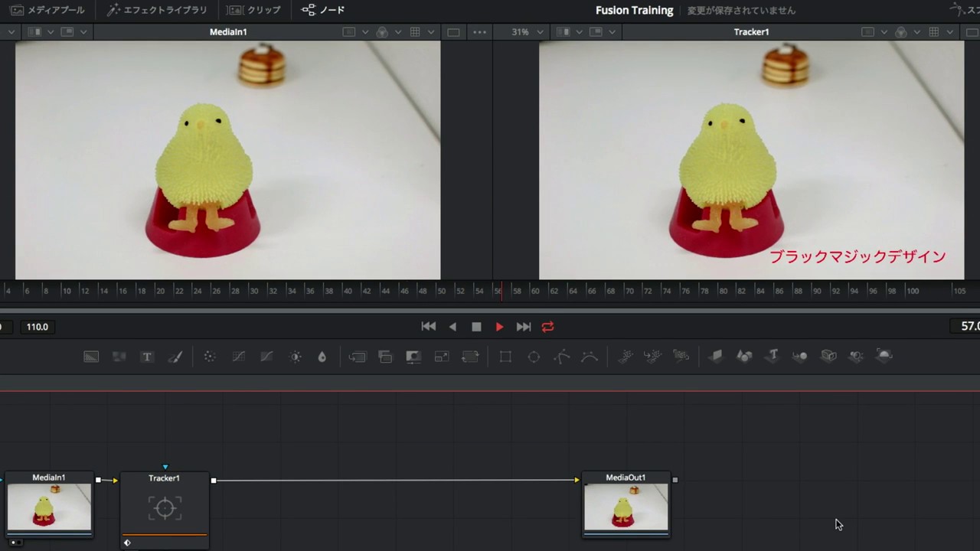This screenshot has height=551, width=980.
Task: Add a Brightness Contrast node
Action: tap(295, 357)
